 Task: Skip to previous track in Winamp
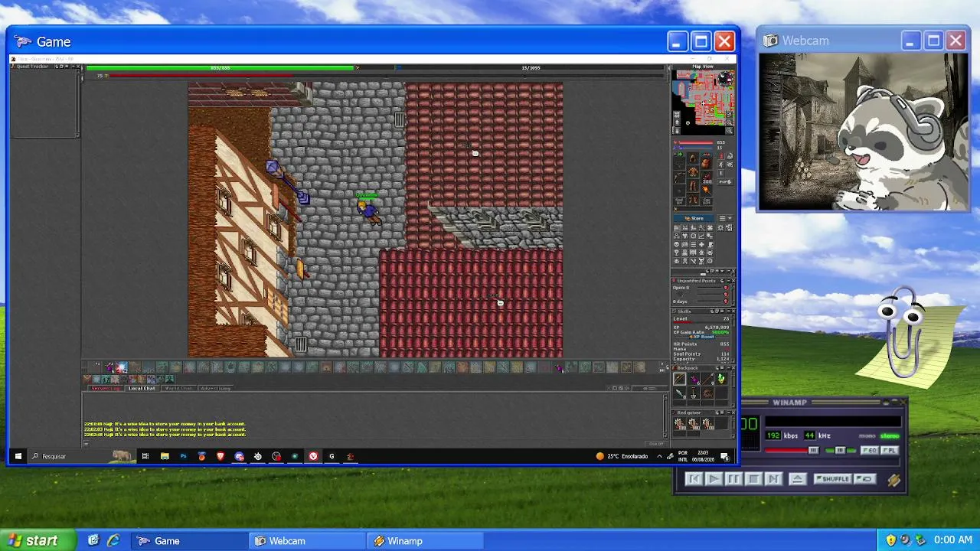[x=693, y=479]
